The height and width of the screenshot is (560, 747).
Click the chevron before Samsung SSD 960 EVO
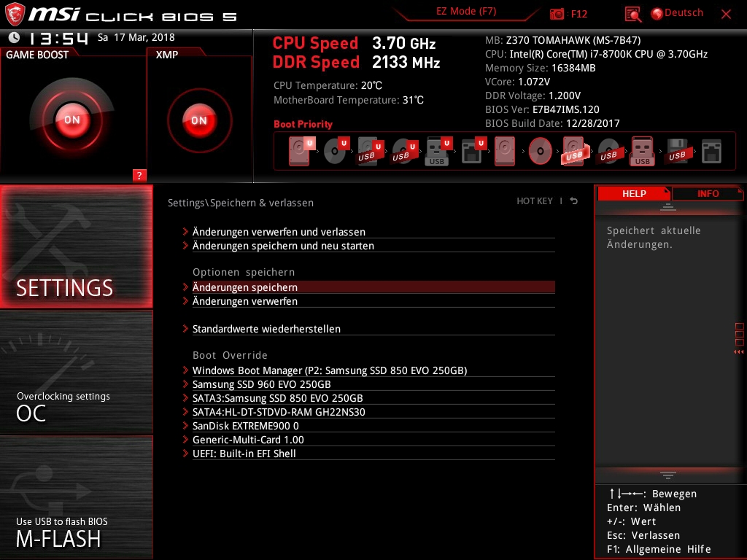click(185, 384)
